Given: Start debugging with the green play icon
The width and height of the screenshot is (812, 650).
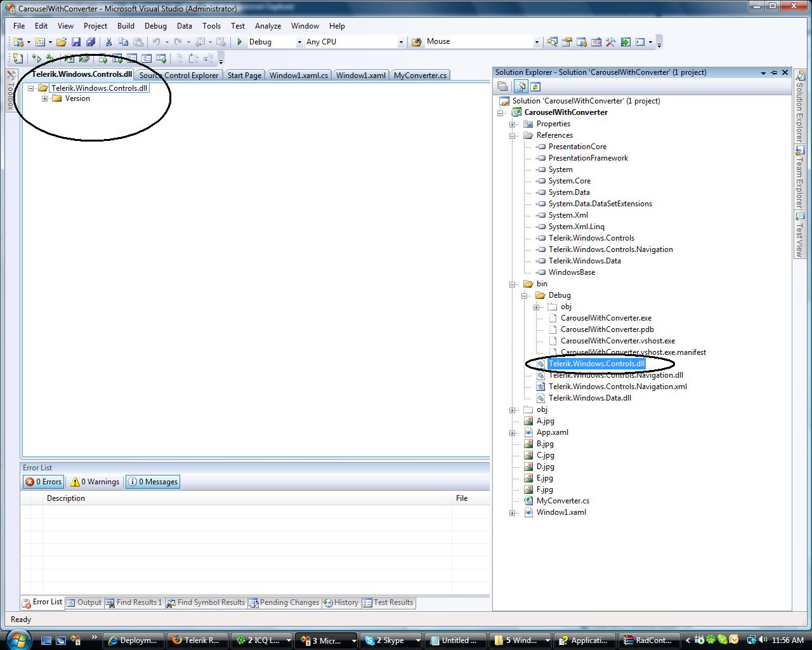Looking at the screenshot, I should pos(240,42).
